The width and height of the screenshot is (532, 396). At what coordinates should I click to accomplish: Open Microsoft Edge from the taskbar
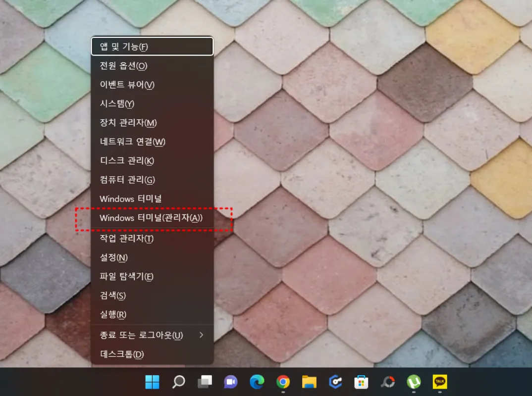tap(257, 382)
